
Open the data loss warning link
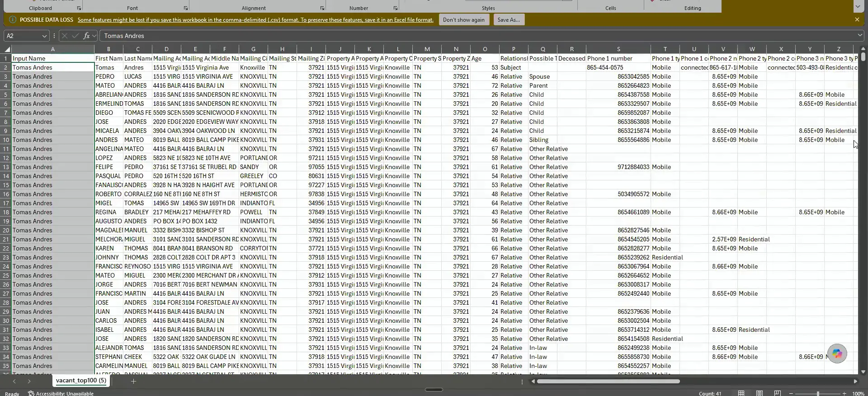255,20
